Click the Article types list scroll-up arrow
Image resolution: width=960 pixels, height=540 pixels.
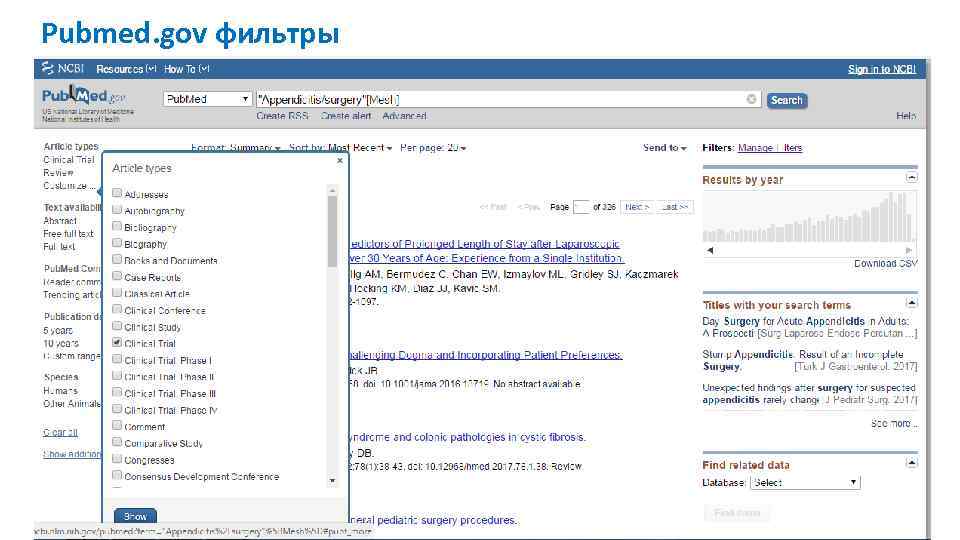(332, 190)
